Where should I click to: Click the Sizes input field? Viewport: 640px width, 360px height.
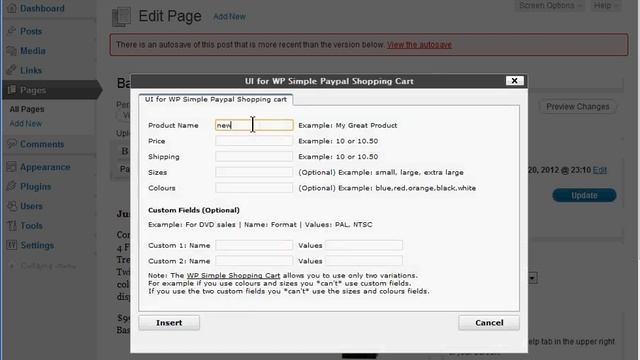tap(254, 172)
